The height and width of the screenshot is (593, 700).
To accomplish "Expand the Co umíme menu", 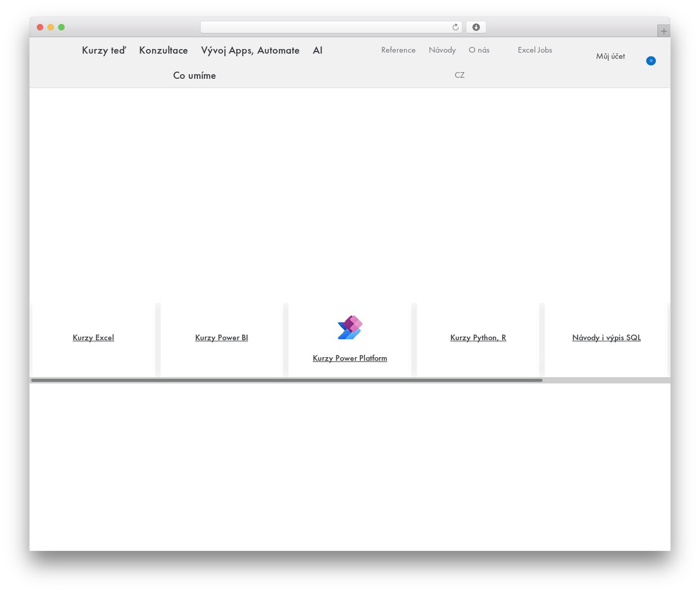I will coord(194,75).
